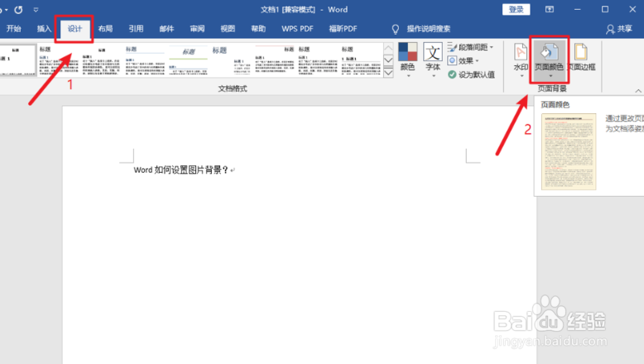Collapse the ribbon with the chevron
The height and width of the screenshot is (364, 644).
pyautogui.click(x=638, y=91)
